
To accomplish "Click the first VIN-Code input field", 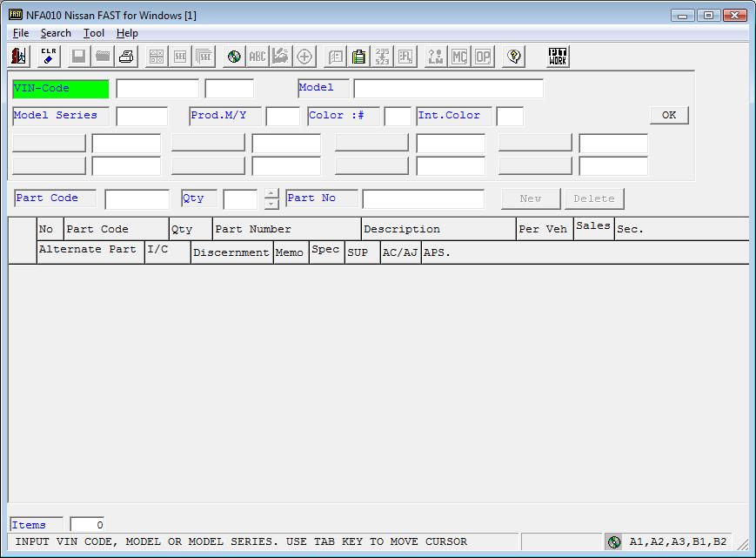I will pos(157,89).
